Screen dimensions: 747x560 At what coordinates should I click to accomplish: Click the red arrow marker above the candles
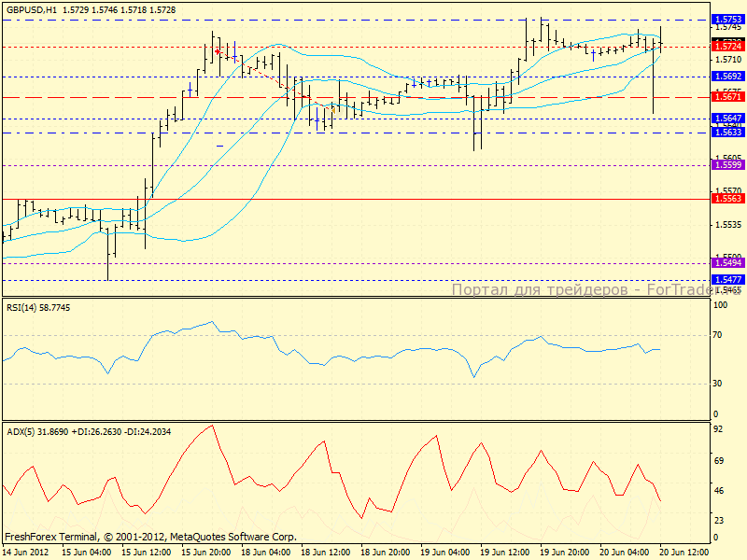(x=217, y=51)
